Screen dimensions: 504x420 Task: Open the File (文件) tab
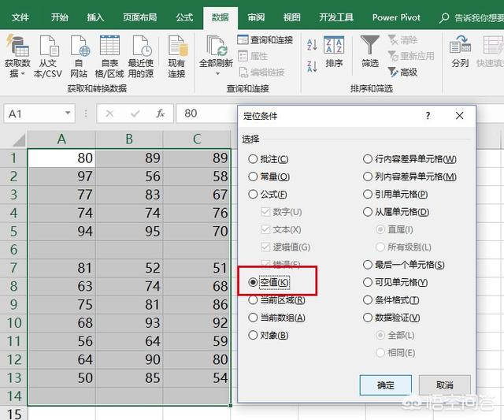tap(20, 17)
